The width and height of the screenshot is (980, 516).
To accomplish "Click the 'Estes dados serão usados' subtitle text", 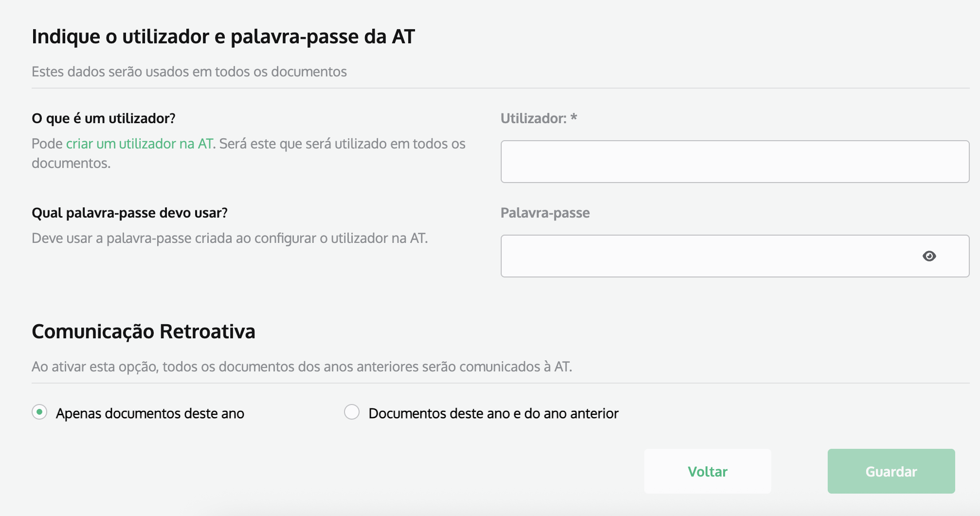I will (189, 72).
